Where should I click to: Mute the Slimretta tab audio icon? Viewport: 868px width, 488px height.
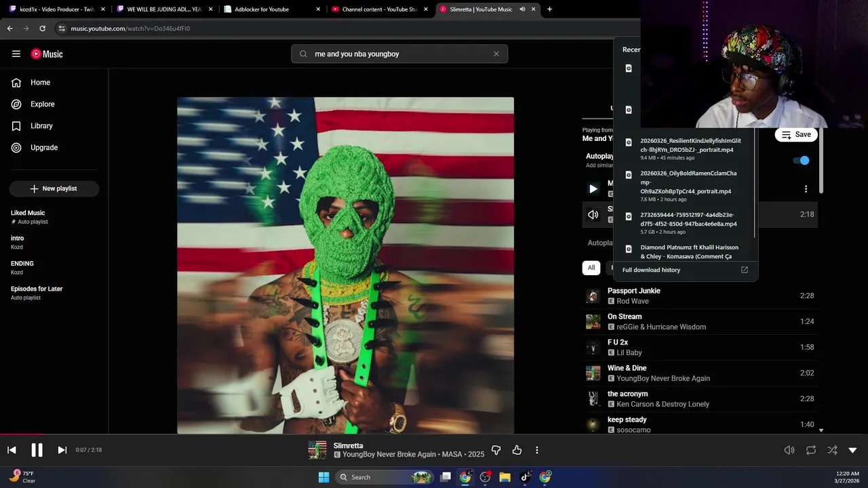pyautogui.click(x=523, y=9)
